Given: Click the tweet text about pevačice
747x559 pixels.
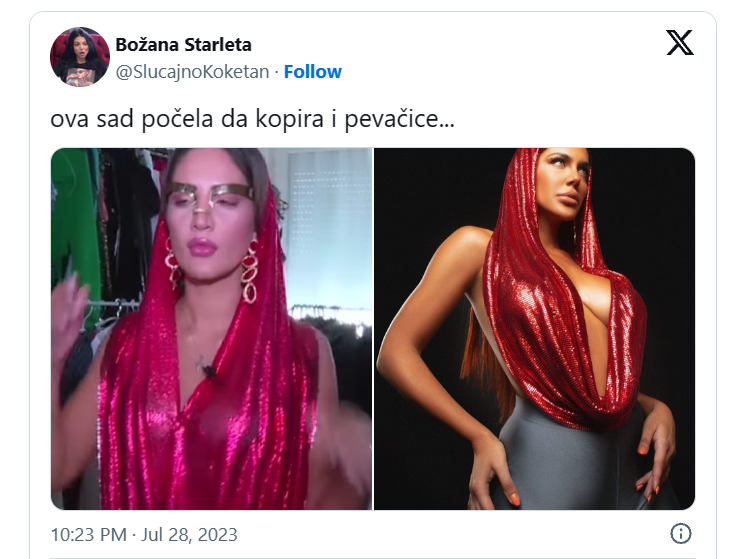Looking at the screenshot, I should pyautogui.click(x=252, y=119).
